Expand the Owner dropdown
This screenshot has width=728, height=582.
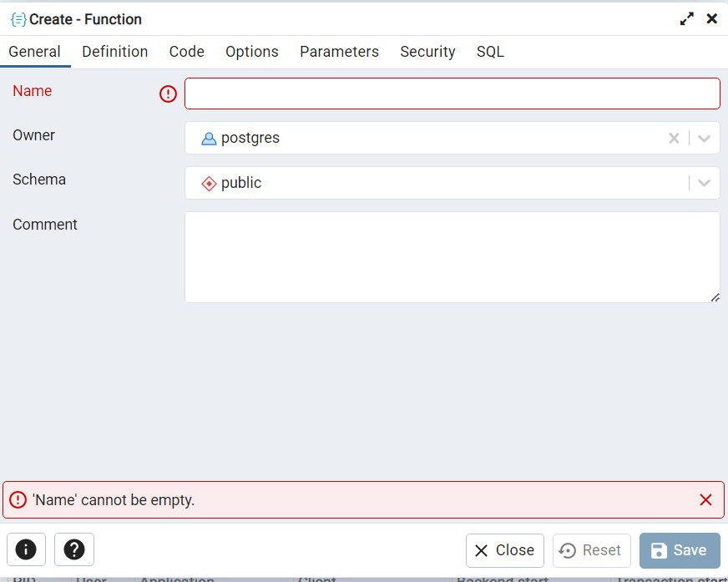pyautogui.click(x=704, y=139)
